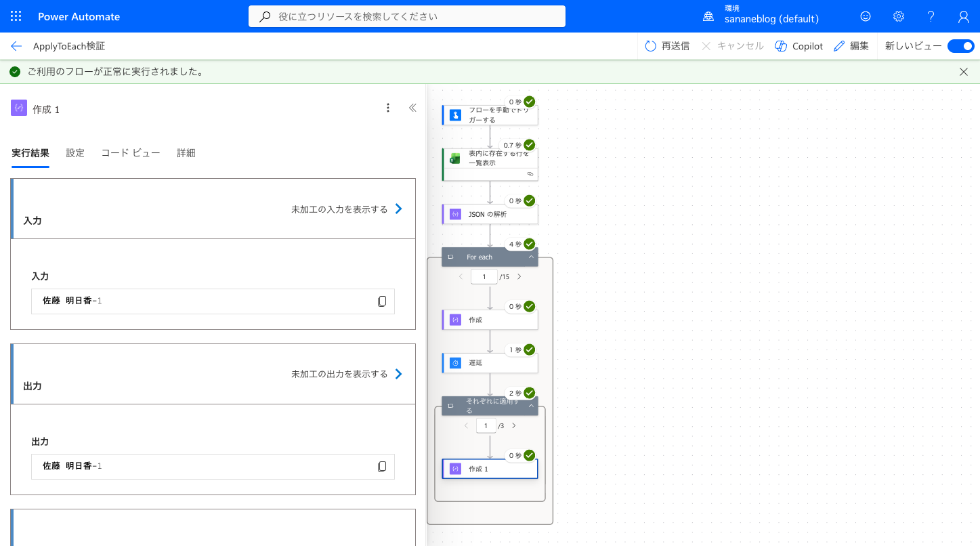Viewport: 980px width, 546px height.
Task: Click the 編集 button
Action: [851, 46]
